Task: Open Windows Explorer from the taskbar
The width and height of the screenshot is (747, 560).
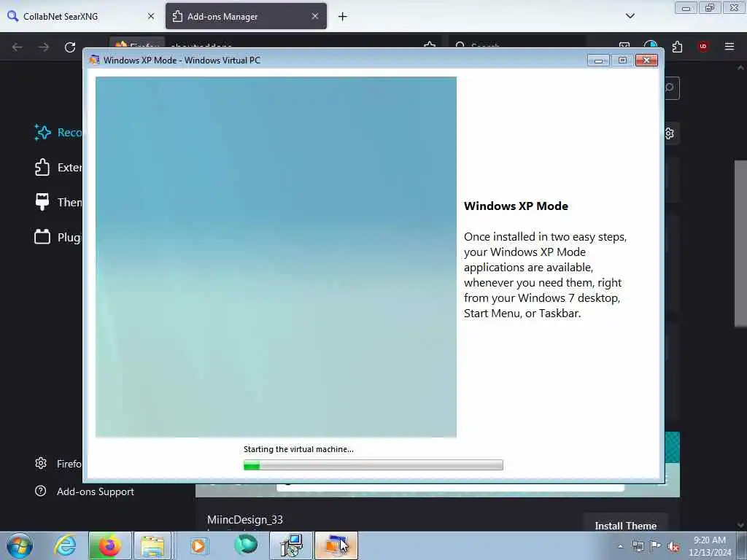Action: point(152,545)
